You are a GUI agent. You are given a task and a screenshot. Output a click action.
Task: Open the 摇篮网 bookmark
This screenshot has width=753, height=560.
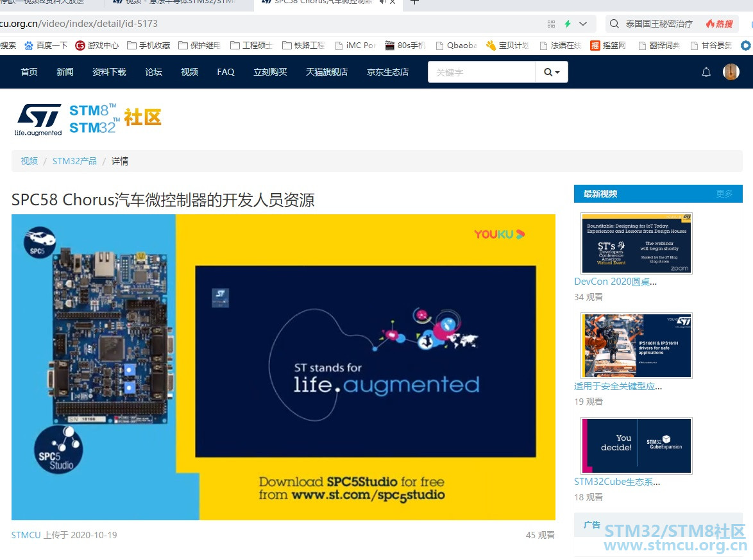pos(608,45)
